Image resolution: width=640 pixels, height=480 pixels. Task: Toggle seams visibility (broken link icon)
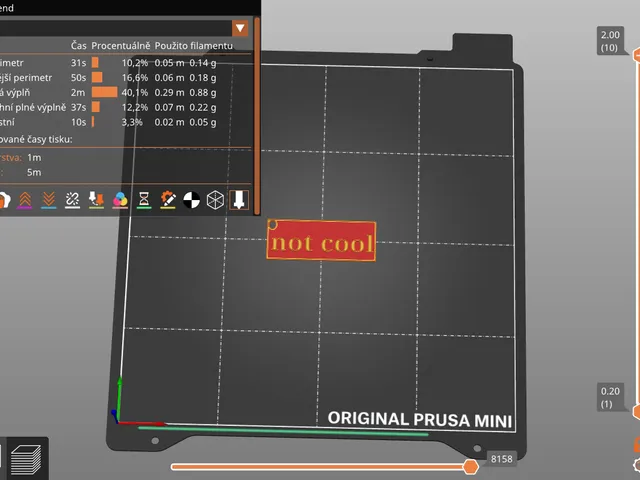pos(72,200)
